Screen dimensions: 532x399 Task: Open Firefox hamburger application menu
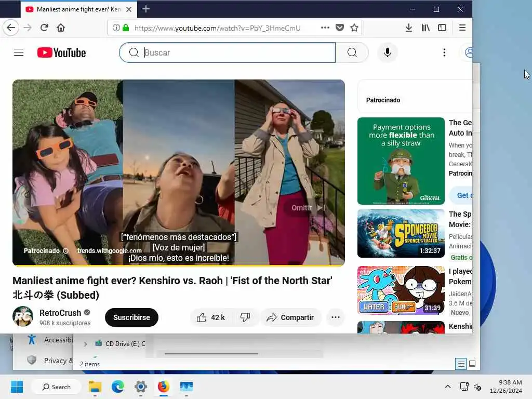pyautogui.click(x=462, y=28)
